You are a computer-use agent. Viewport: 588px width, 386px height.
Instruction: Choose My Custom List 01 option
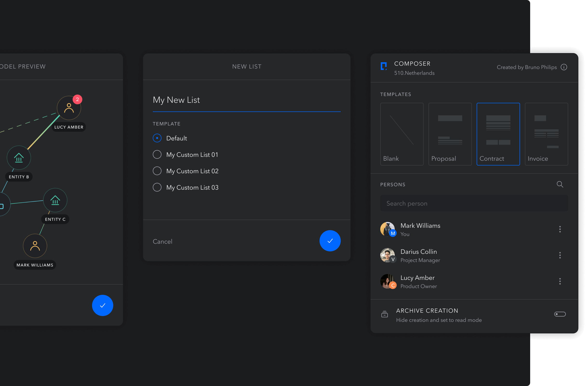157,155
